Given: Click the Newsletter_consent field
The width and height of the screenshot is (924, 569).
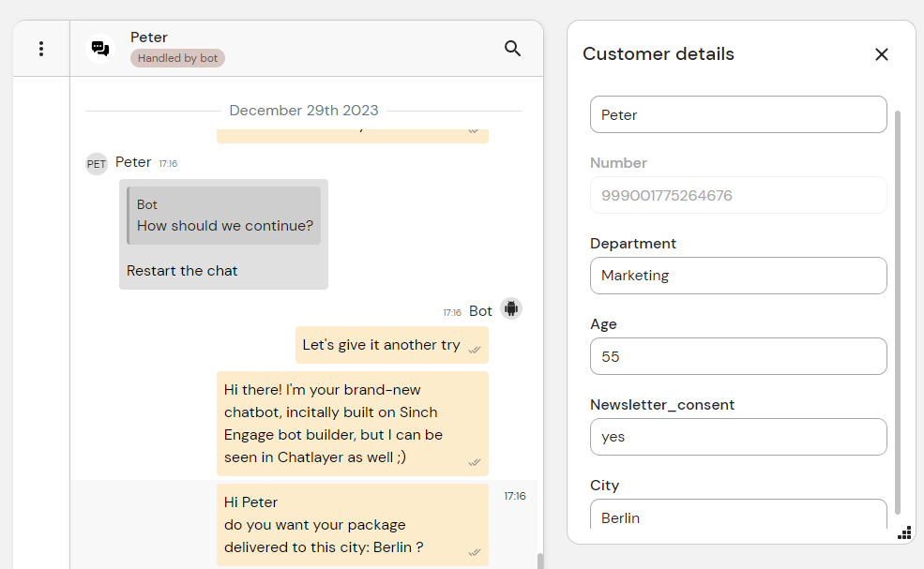Looking at the screenshot, I should click(x=737, y=437).
